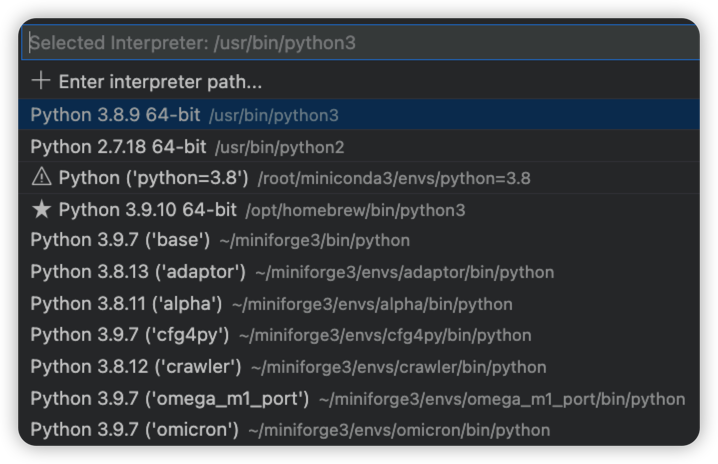Pick the Python ('python=3.8') miniconda environment
Screen dimensions: 718x464
(153, 178)
